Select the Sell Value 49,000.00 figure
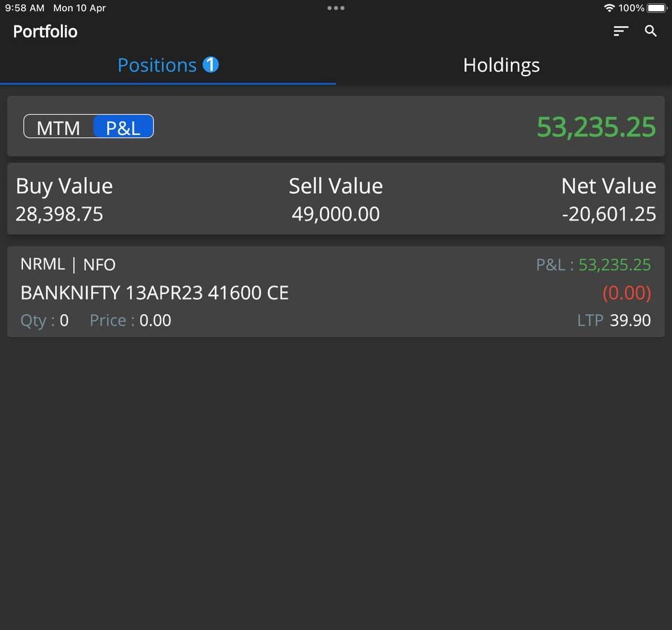 tap(335, 214)
